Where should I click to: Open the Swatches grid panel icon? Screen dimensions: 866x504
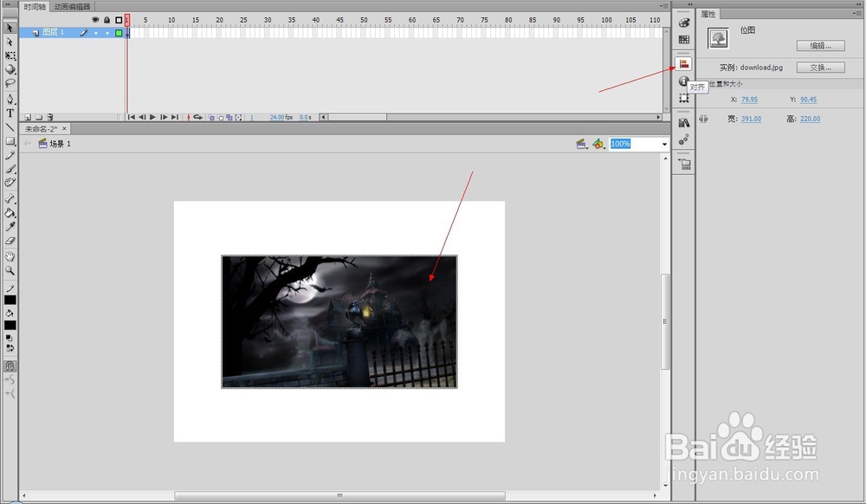coord(684,40)
